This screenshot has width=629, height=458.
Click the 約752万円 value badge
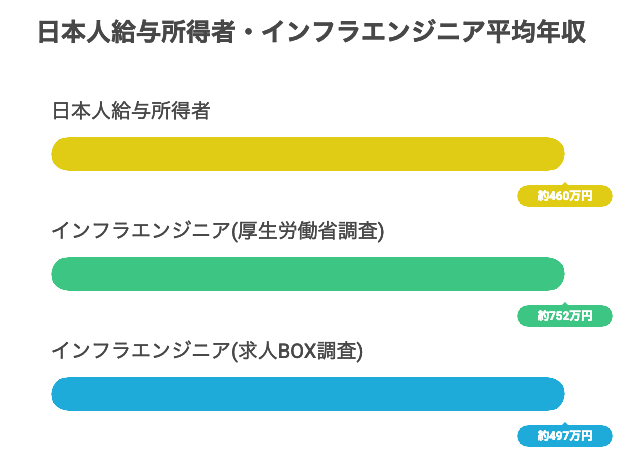pos(564,316)
